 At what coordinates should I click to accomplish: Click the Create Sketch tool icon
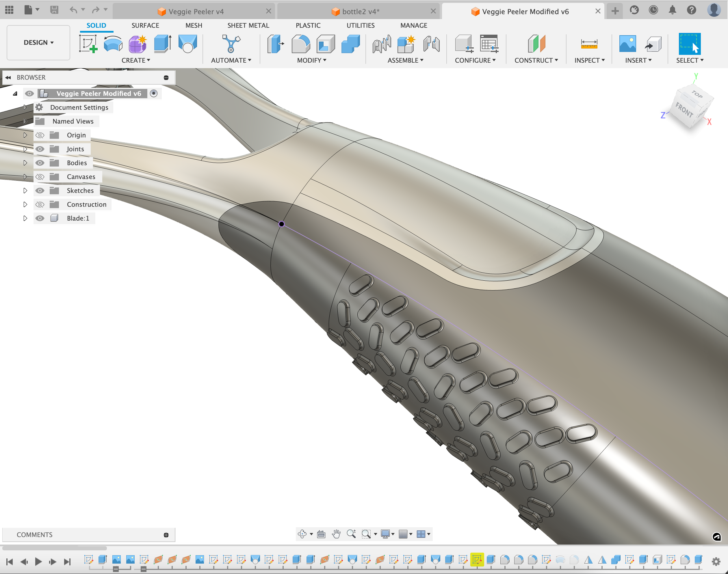click(x=88, y=44)
